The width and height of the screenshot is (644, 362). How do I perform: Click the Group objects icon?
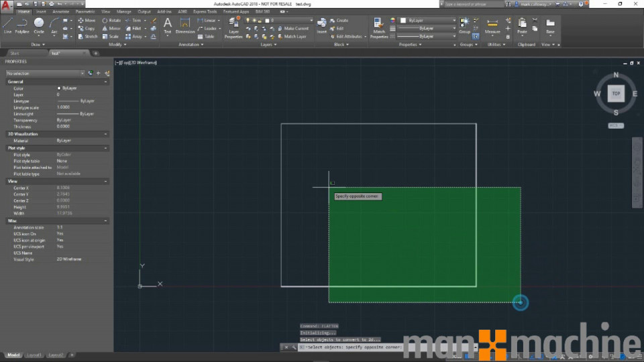click(x=465, y=25)
